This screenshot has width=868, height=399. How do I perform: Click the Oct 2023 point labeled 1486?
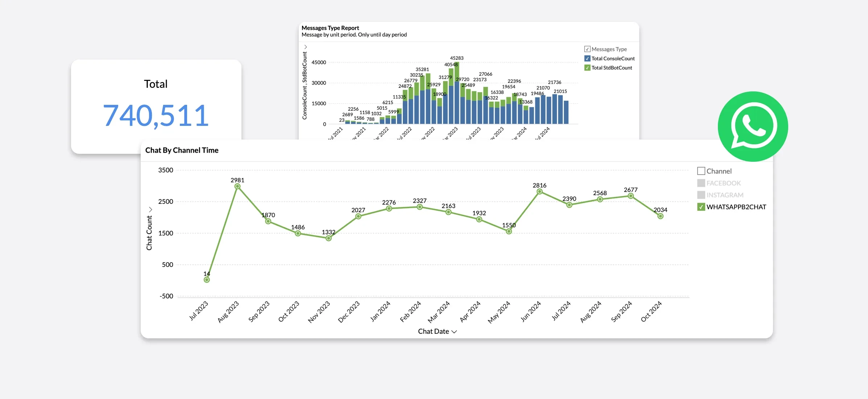pyautogui.click(x=298, y=233)
